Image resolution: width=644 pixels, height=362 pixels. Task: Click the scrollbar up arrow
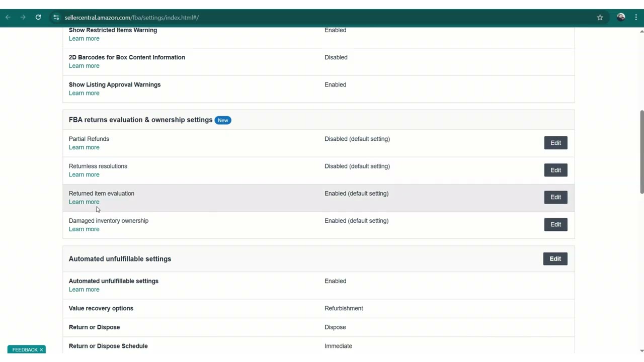pyautogui.click(x=641, y=31)
